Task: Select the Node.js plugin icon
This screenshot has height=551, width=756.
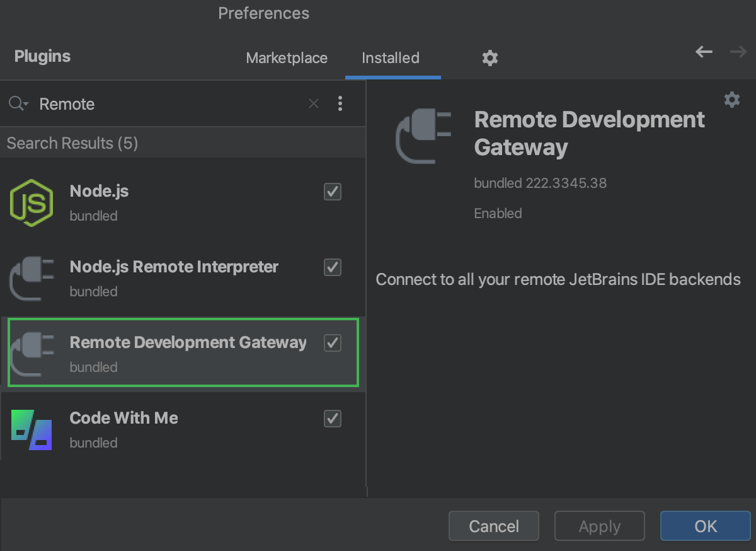Action: pyautogui.click(x=31, y=202)
